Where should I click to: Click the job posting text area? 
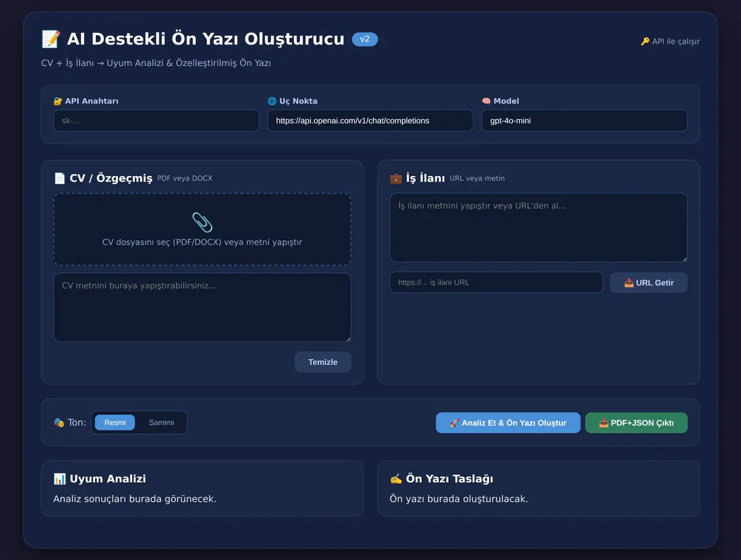[x=538, y=228]
